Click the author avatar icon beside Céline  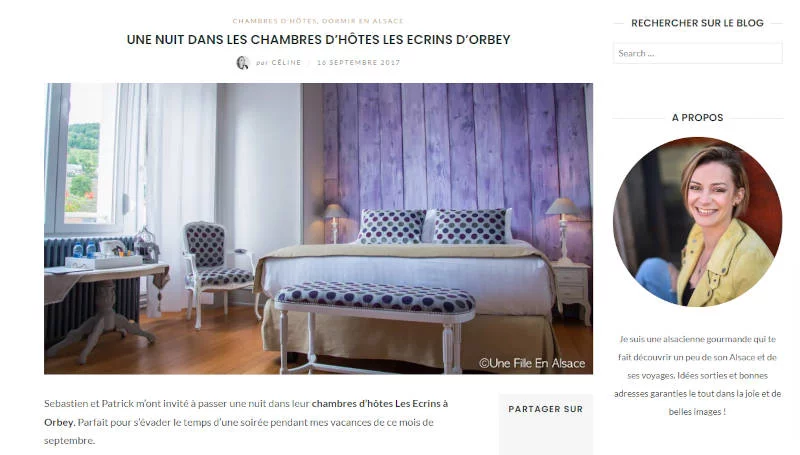[x=242, y=63]
